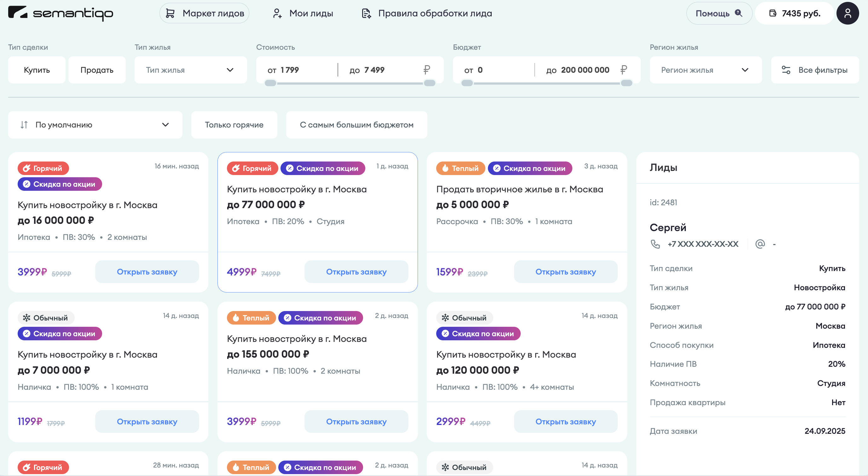
Task: Open the По умолчанию sorting dropdown
Action: 95,125
